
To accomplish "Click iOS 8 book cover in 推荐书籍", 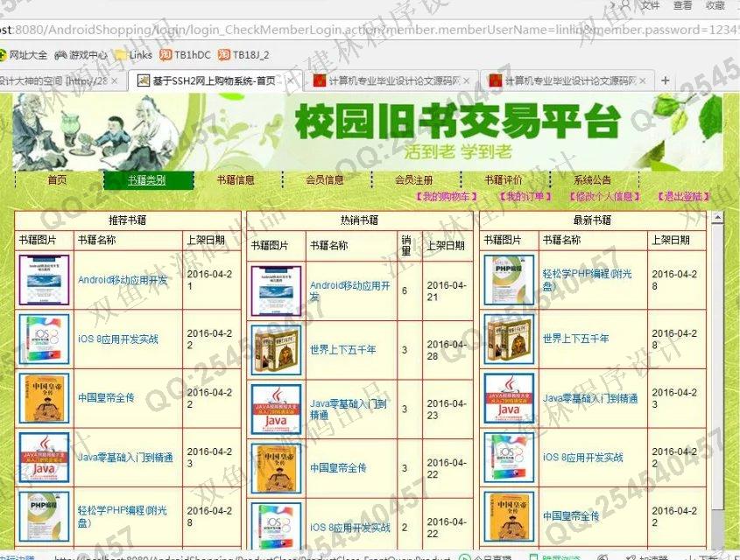I will [x=44, y=339].
